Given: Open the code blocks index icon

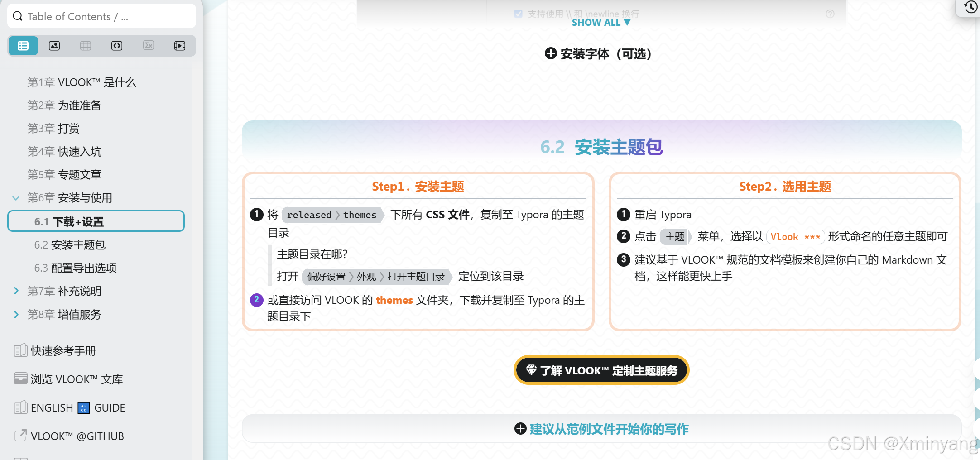Looking at the screenshot, I should 117,46.
